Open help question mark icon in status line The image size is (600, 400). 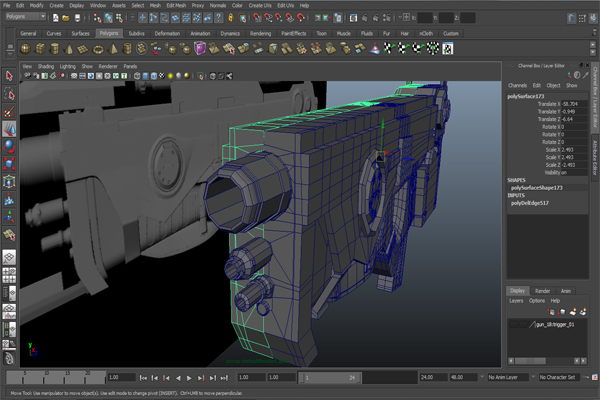click(x=218, y=18)
